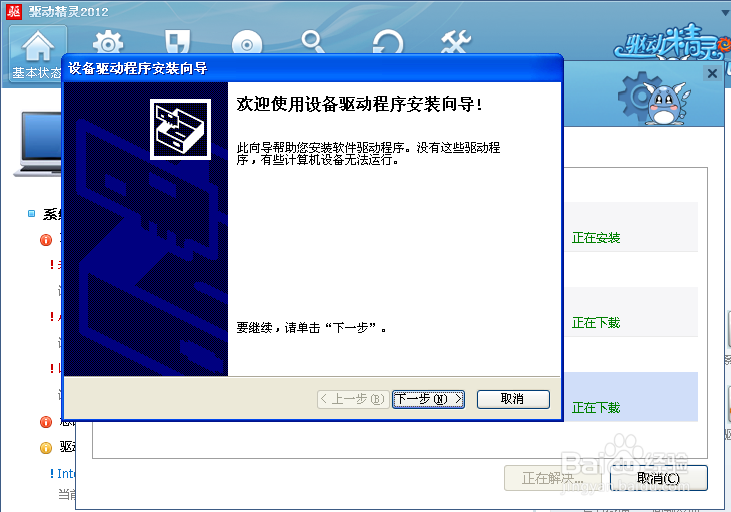Open the 基本状态 home tab
This screenshot has width=731, height=512.
click(x=38, y=55)
